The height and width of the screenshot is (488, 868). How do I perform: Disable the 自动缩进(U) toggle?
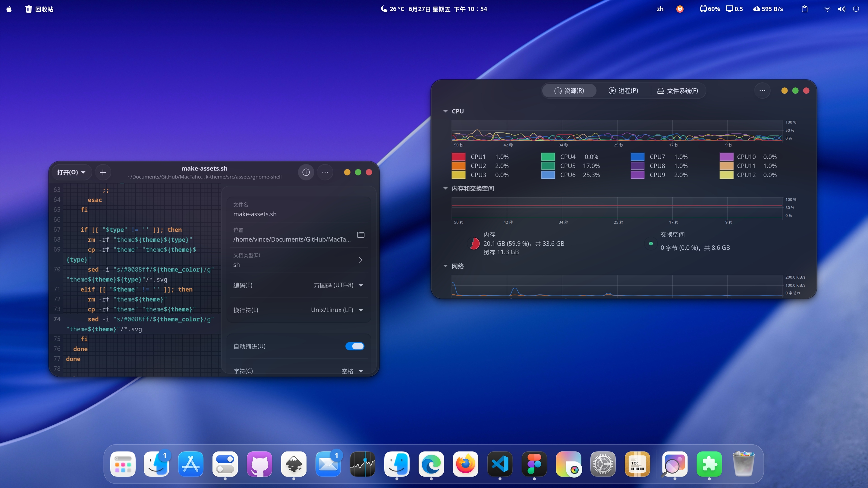354,346
